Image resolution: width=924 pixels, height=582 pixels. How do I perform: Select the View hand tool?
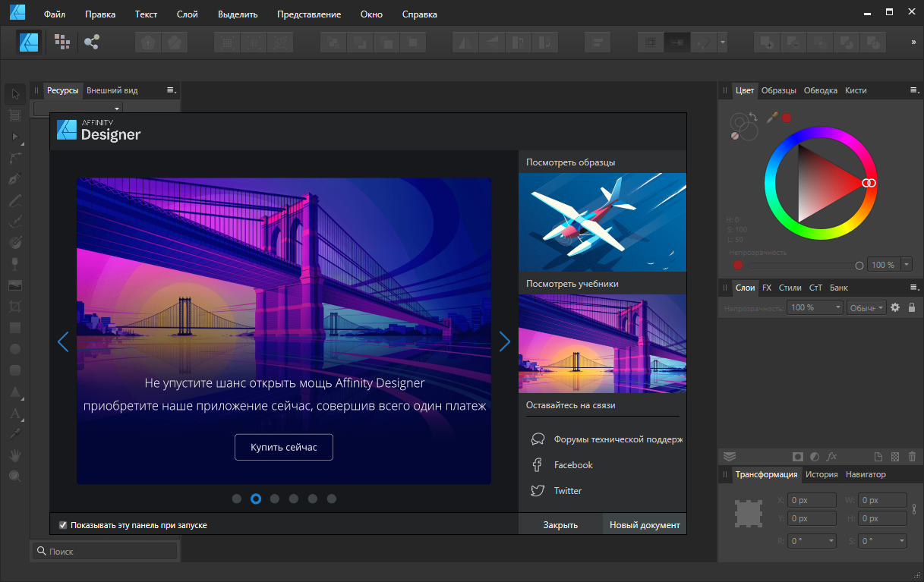pyautogui.click(x=15, y=455)
